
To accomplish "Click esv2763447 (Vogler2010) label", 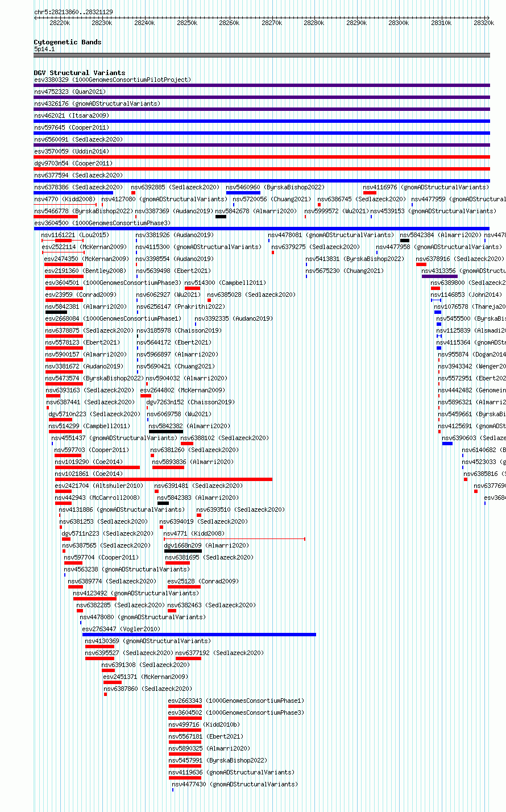I will 122,629.
